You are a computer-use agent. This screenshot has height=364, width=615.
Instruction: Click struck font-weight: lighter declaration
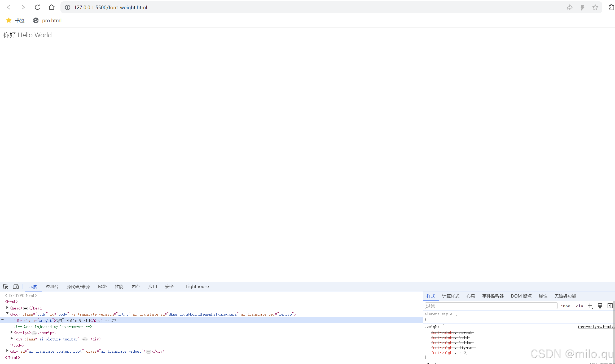454,348
